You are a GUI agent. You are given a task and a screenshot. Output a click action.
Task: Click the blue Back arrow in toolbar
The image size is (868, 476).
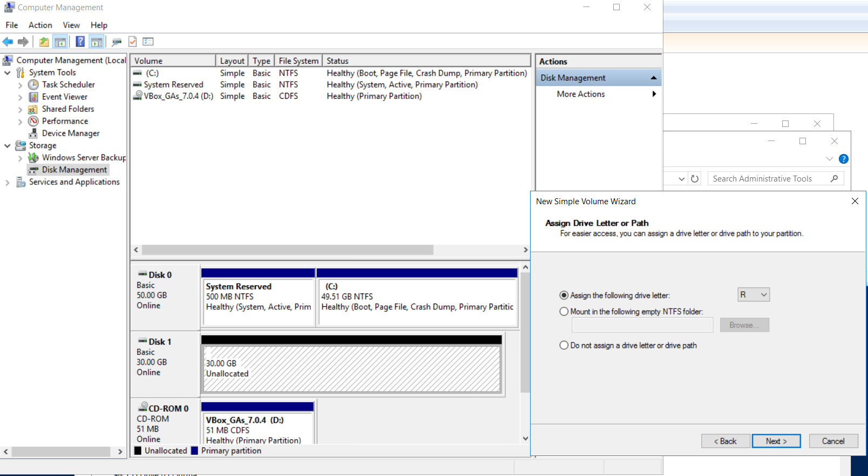tap(8, 42)
